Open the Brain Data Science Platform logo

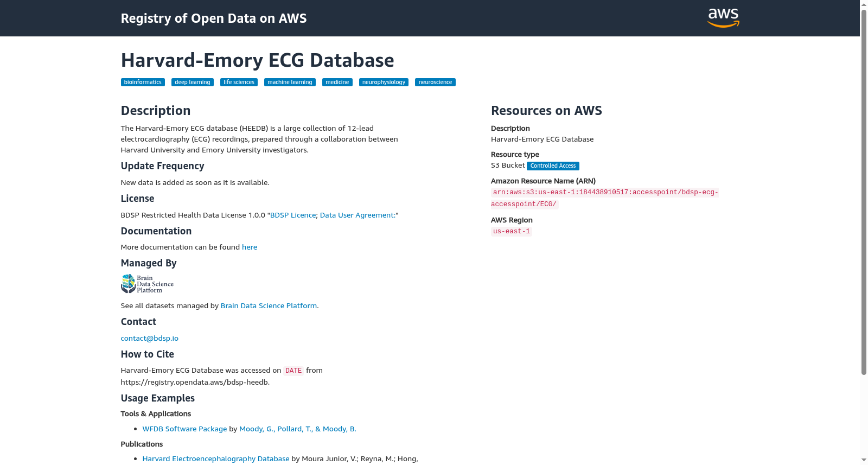[x=147, y=284]
